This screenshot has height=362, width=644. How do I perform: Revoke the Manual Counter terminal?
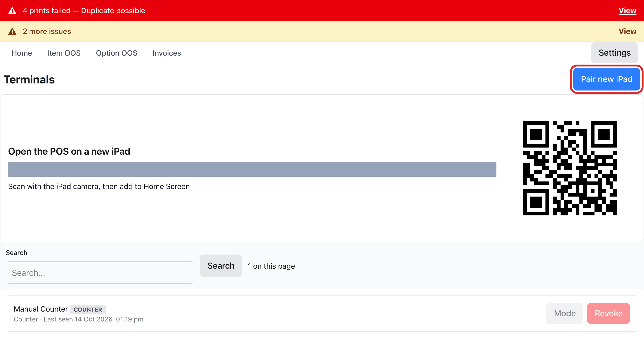[x=608, y=313]
